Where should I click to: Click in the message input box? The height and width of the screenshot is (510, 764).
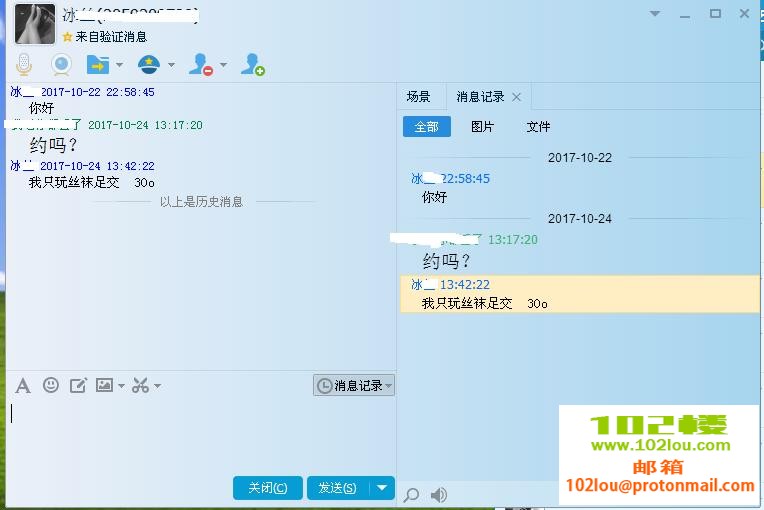pyautogui.click(x=201, y=438)
